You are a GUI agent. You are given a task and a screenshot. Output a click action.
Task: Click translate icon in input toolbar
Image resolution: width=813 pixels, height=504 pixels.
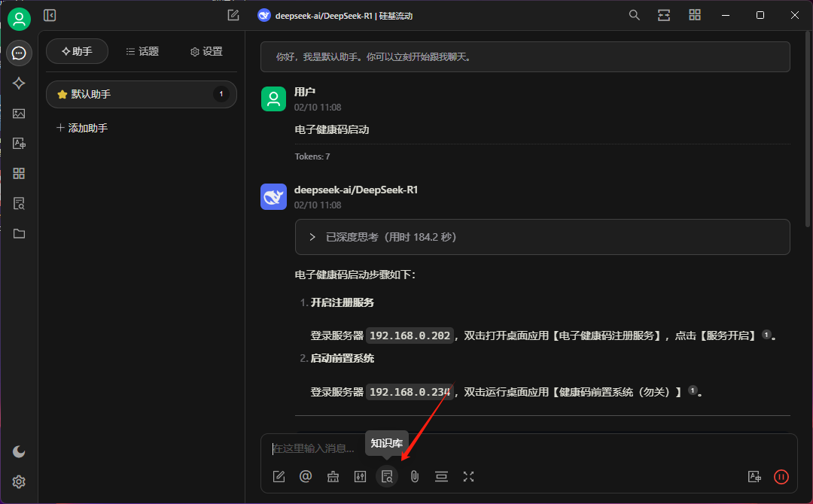(x=754, y=477)
